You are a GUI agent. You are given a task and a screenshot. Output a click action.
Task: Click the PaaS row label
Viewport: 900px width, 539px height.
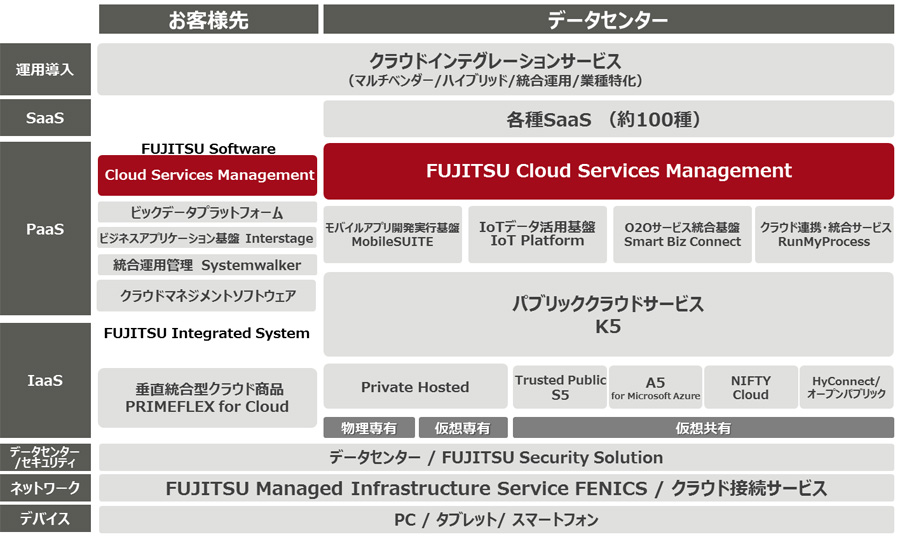tap(45, 229)
